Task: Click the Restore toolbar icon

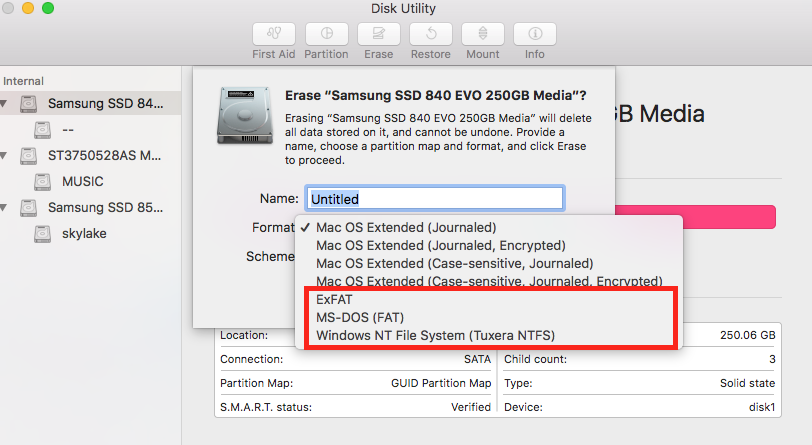Action: click(x=431, y=34)
